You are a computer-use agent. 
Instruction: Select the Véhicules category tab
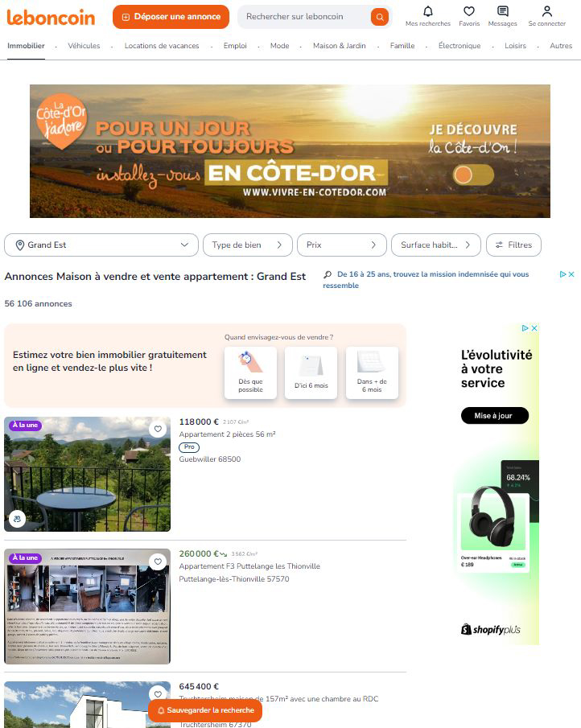(84, 46)
